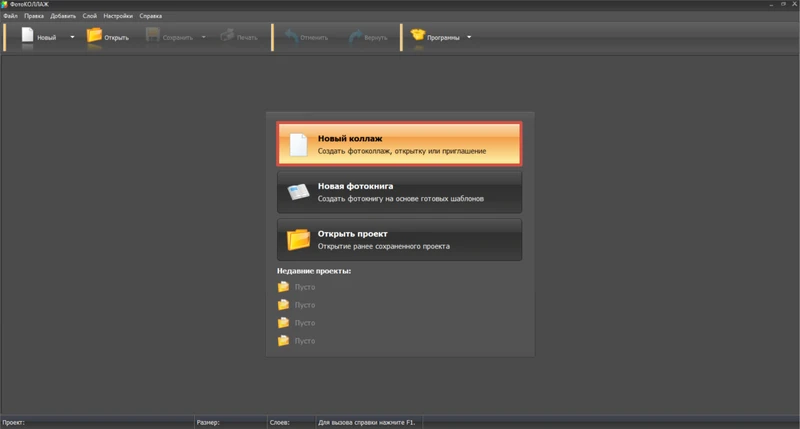Open the Справка menu

tap(151, 16)
